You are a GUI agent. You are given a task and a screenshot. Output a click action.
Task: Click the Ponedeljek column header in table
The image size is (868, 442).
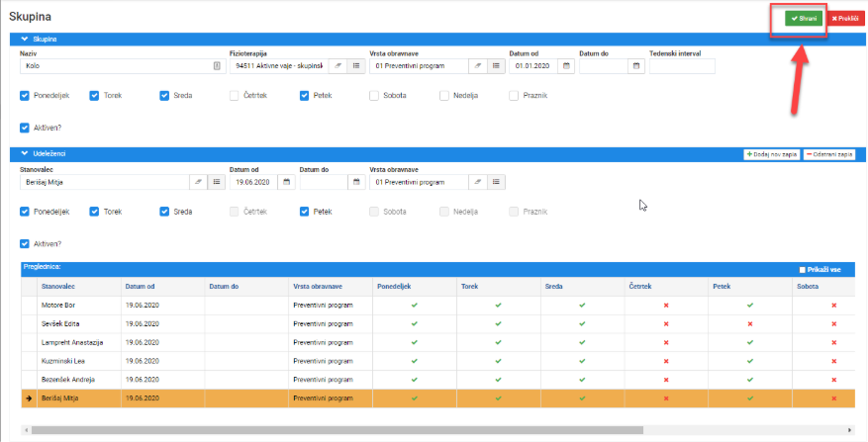tap(415, 287)
